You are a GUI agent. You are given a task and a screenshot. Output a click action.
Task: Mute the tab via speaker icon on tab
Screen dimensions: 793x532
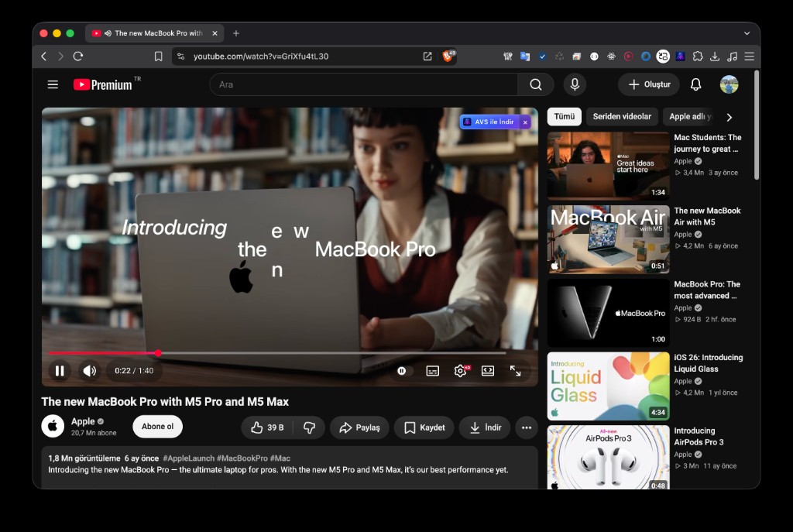tap(108, 33)
